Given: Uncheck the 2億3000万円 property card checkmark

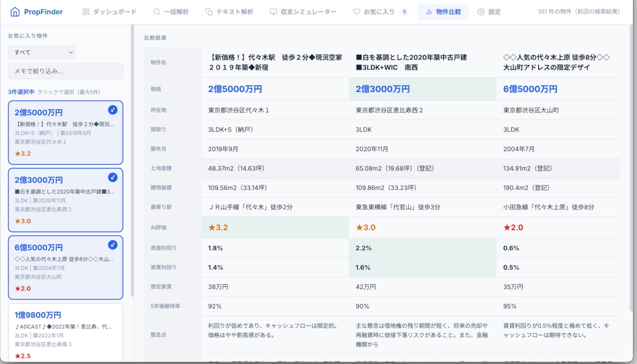Looking at the screenshot, I should pyautogui.click(x=112, y=177).
